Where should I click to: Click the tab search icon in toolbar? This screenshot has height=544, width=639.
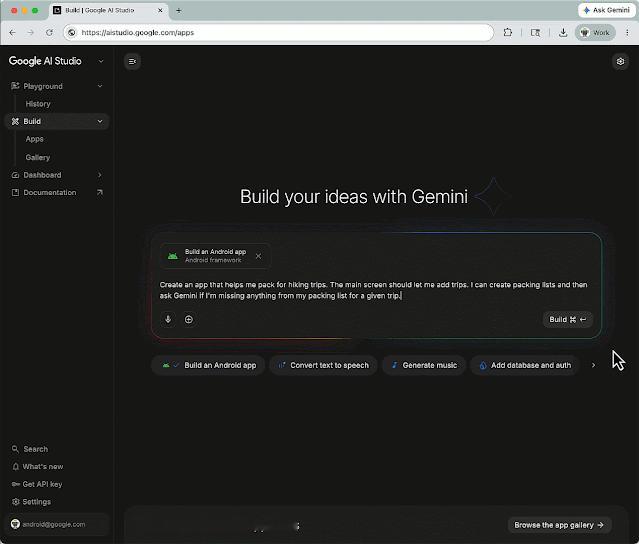coord(535,33)
